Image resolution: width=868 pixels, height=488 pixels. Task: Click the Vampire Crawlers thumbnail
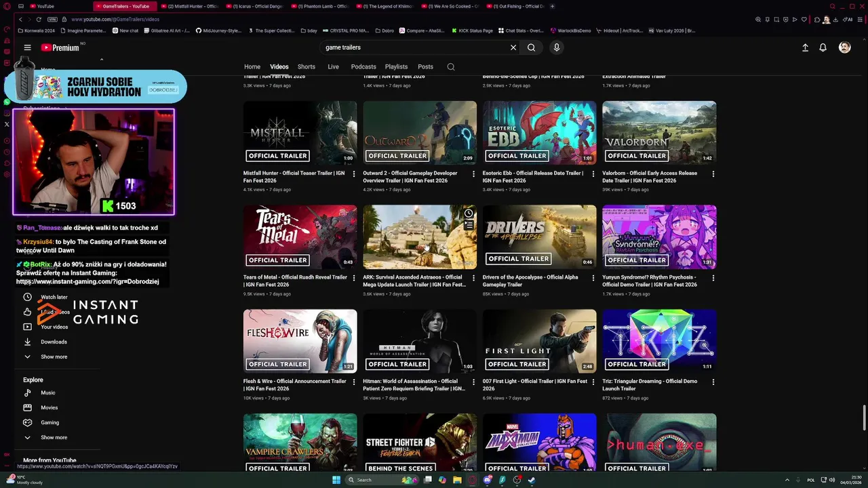click(x=300, y=443)
